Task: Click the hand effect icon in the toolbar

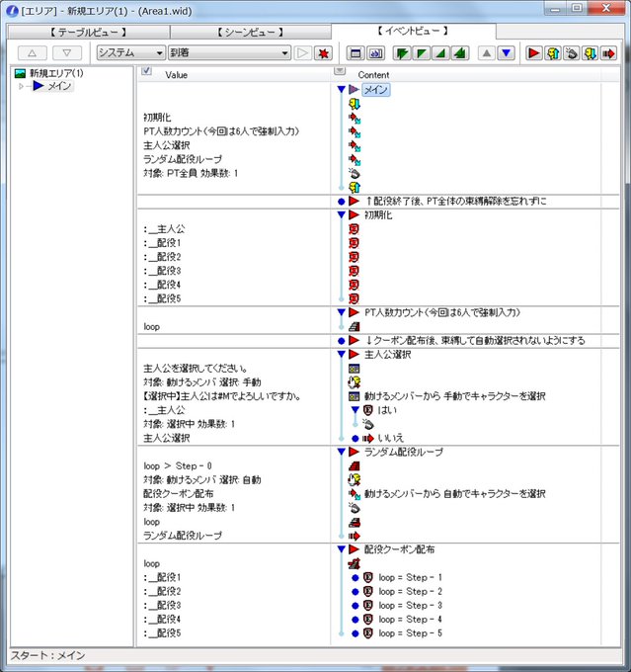Action: point(572,53)
